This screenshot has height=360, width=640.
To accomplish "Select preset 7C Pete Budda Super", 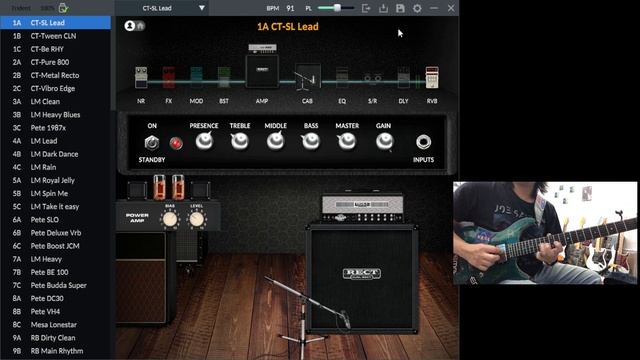I will 56,285.
